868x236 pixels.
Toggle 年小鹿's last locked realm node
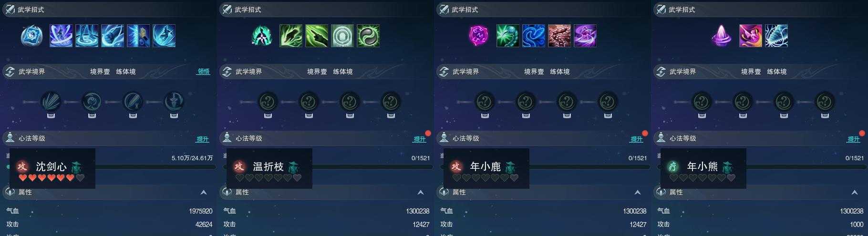coord(608,102)
